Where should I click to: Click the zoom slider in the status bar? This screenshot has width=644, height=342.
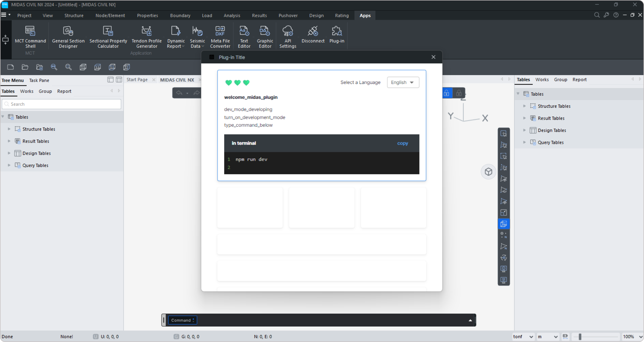[x=580, y=337]
